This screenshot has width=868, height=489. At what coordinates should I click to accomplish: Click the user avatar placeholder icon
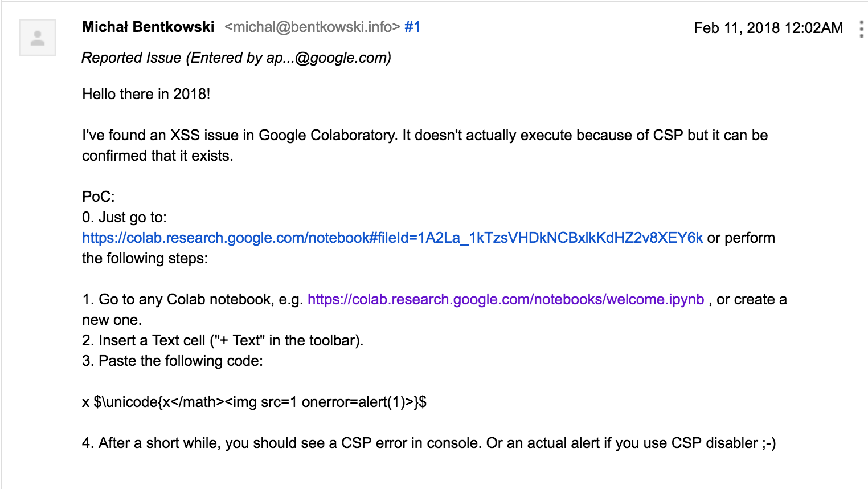[x=38, y=38]
